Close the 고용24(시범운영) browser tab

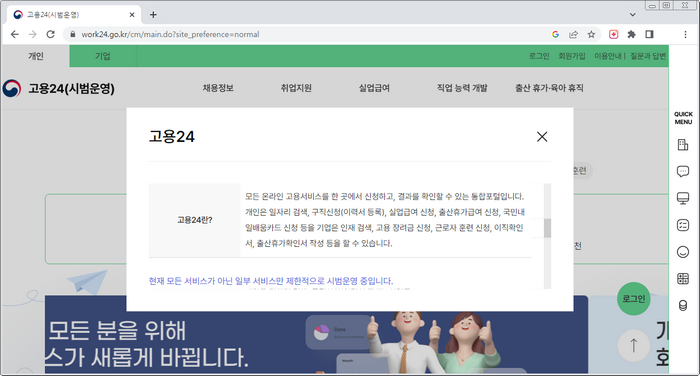[x=132, y=15]
